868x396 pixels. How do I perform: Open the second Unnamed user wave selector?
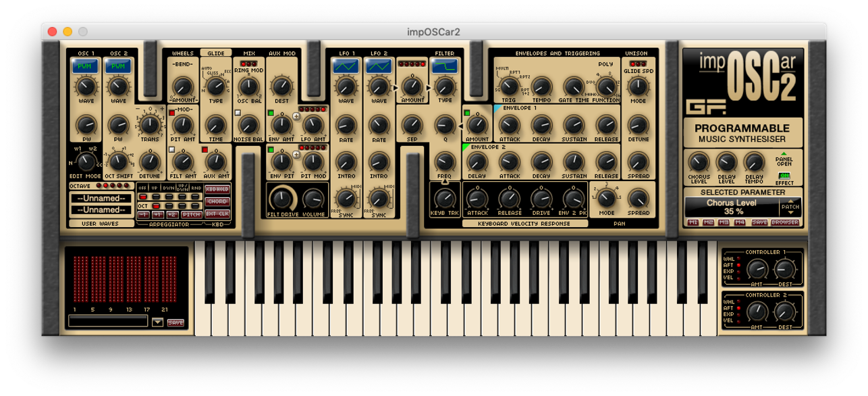(x=101, y=209)
